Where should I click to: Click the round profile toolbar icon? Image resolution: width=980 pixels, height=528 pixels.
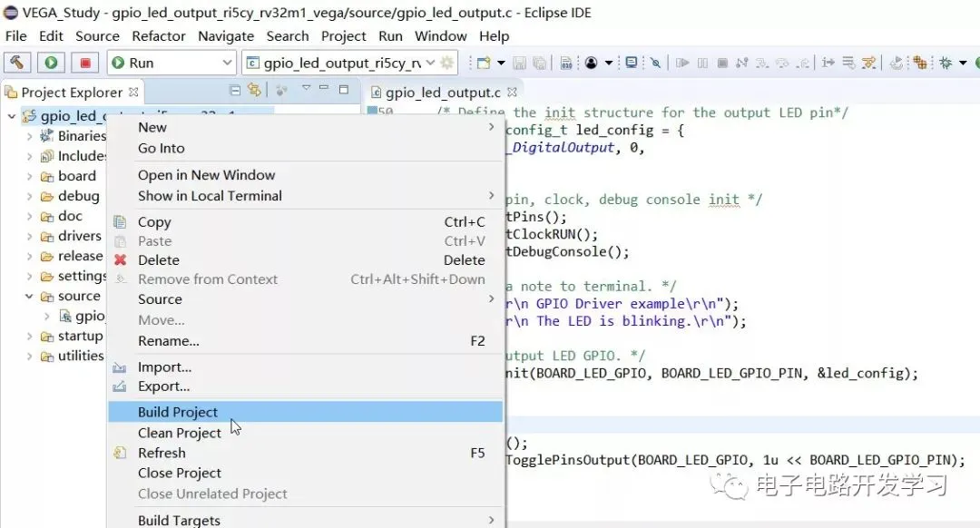tap(592, 63)
